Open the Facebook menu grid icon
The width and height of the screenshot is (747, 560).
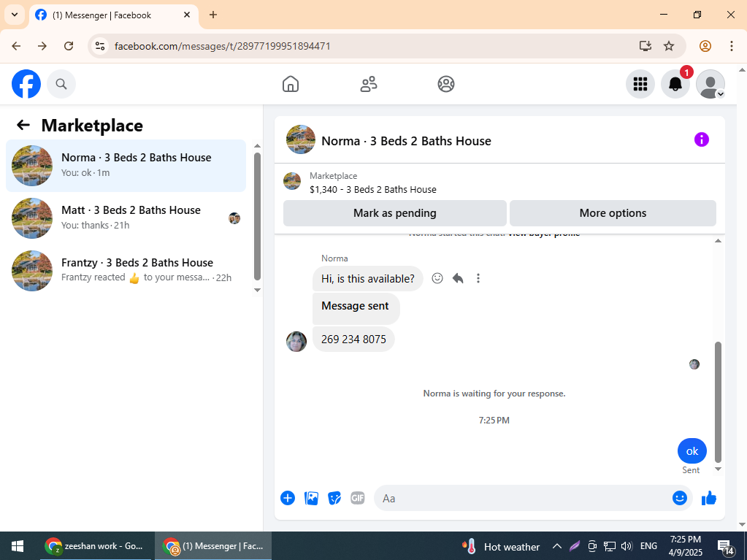click(x=640, y=84)
